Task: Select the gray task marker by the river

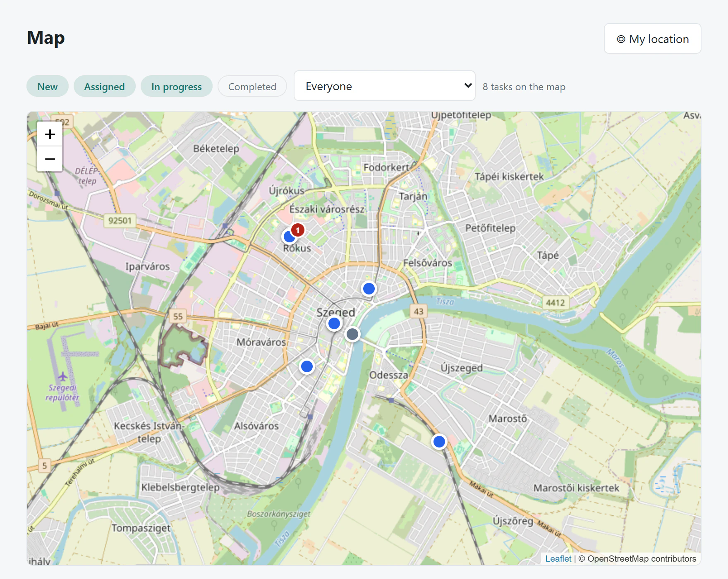Action: 352,334
